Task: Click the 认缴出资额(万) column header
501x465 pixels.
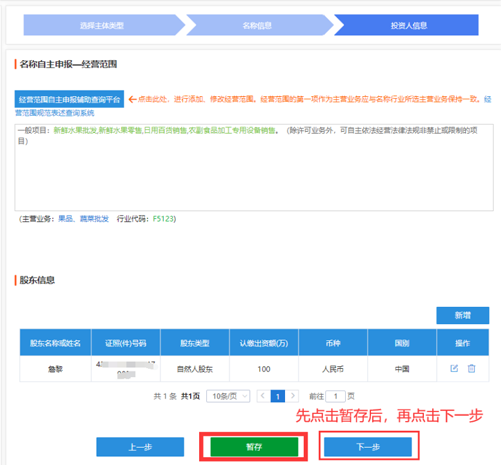Action: [264, 343]
